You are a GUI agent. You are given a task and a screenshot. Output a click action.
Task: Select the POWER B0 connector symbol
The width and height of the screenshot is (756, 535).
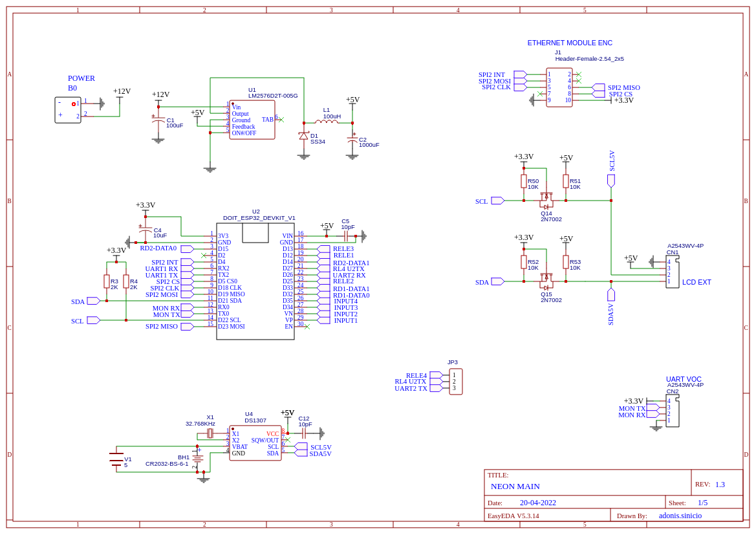coord(68,110)
